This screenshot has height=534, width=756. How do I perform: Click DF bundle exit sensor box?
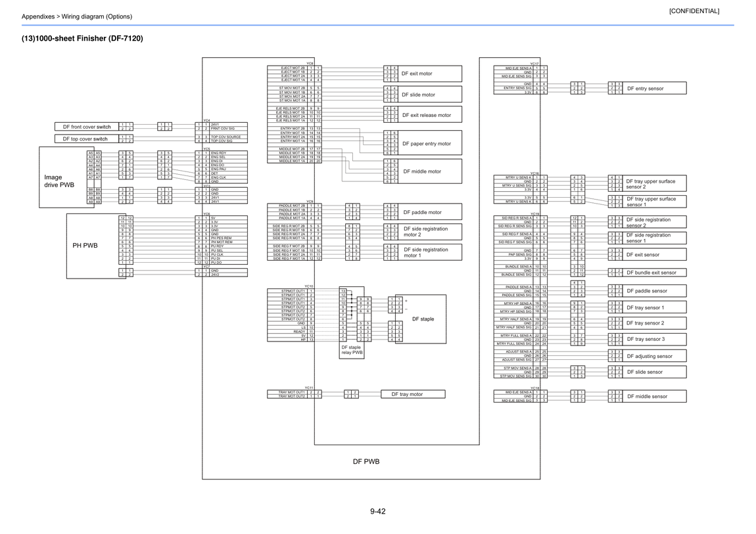coord(654,273)
